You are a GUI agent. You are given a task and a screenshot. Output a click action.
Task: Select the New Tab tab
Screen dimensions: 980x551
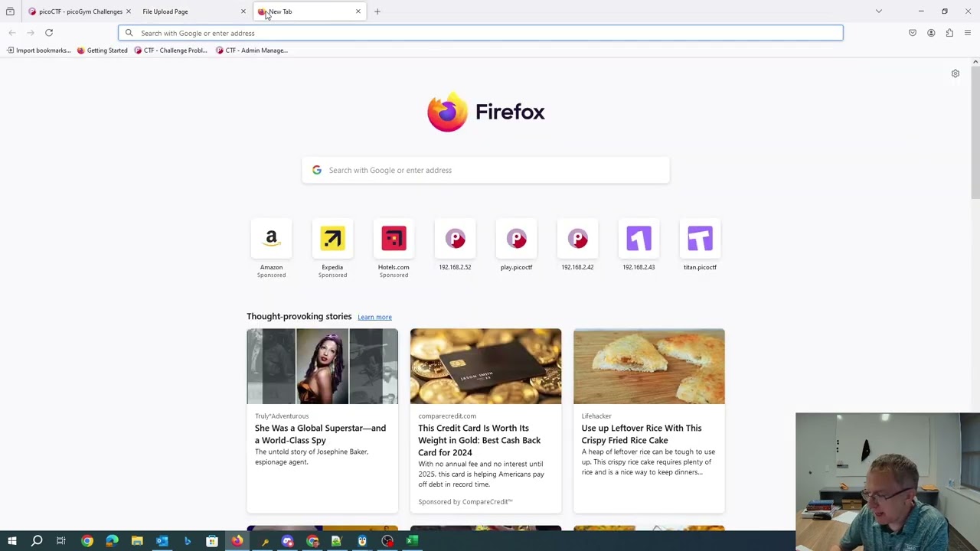click(x=309, y=11)
